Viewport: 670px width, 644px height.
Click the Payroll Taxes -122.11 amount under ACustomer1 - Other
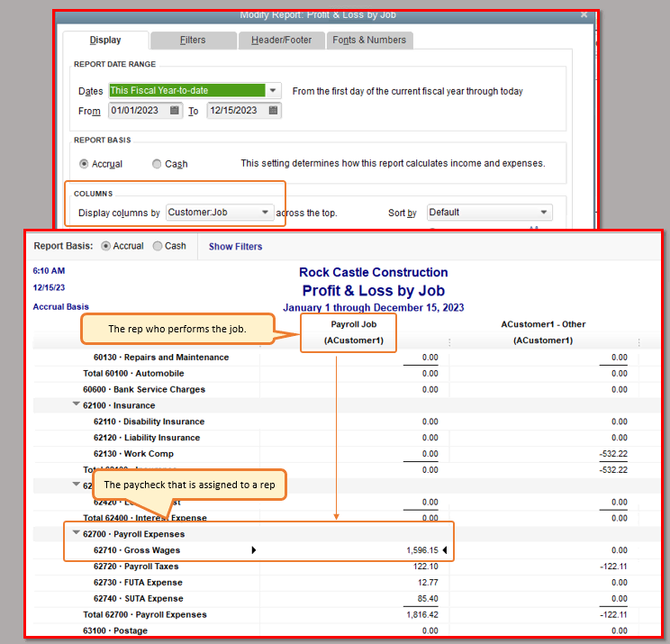(x=613, y=567)
